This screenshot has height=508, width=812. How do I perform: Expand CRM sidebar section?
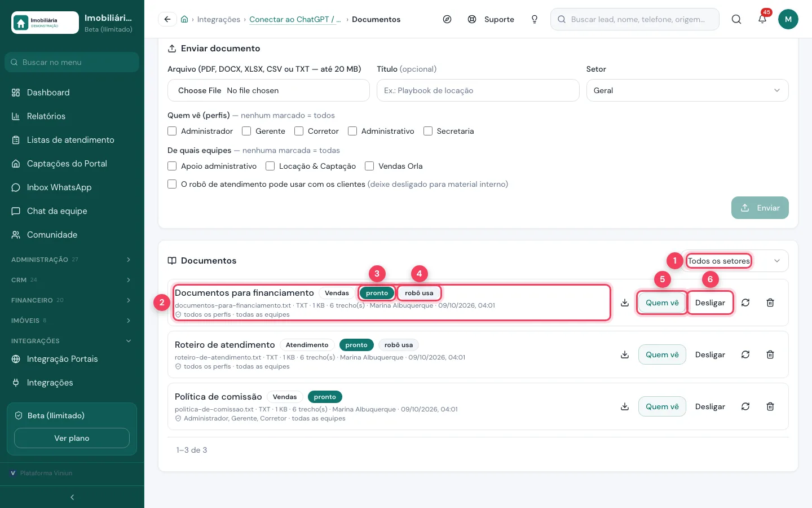click(x=72, y=280)
